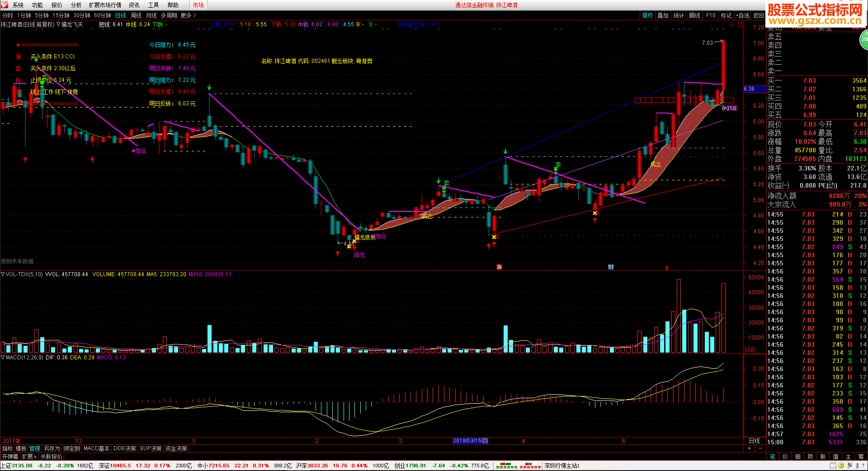
Task: Open F10 company information
Action: tap(711, 15)
